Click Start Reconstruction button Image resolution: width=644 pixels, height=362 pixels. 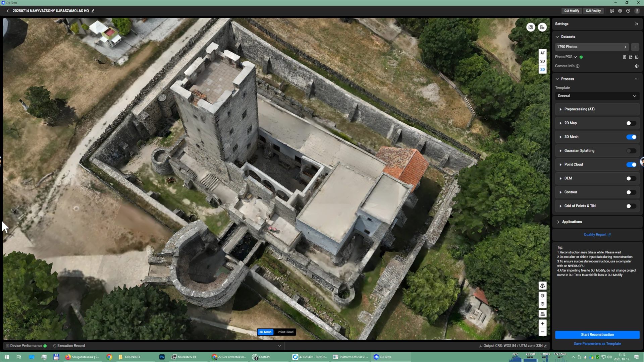(x=597, y=335)
